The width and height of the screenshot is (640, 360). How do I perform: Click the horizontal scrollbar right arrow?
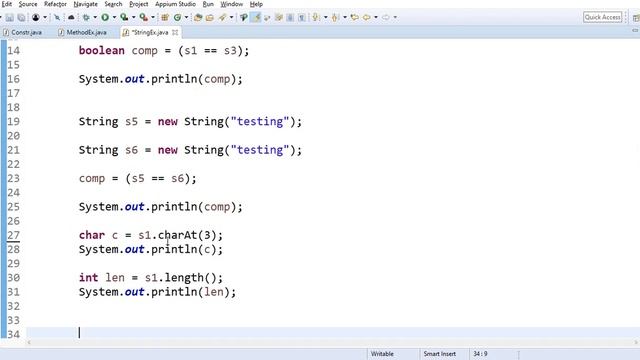click(636, 343)
